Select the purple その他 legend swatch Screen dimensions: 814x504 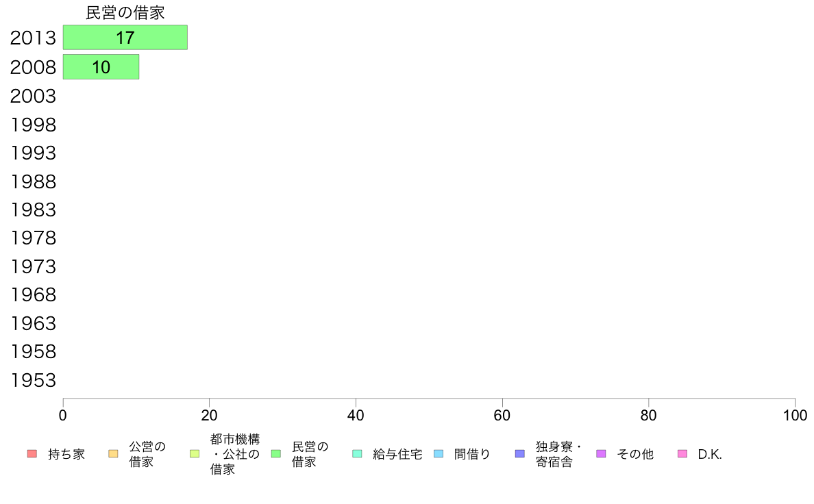pos(601,453)
